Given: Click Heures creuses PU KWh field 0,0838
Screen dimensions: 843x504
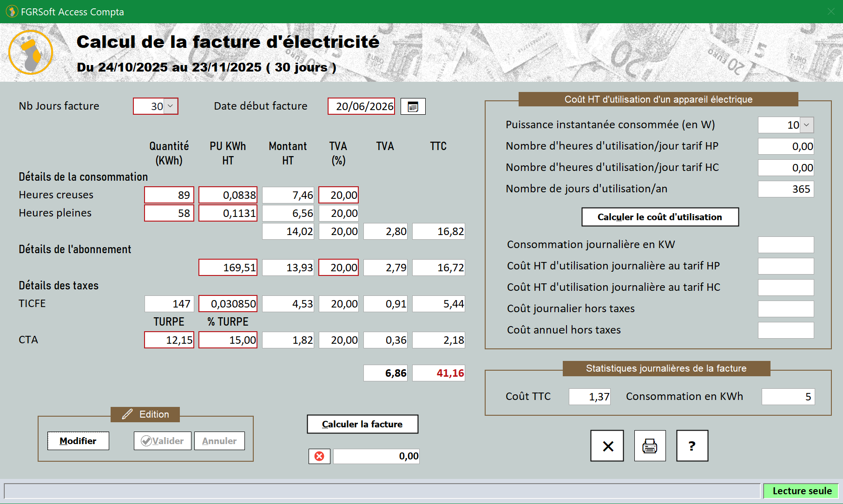Looking at the screenshot, I should pyautogui.click(x=228, y=195).
